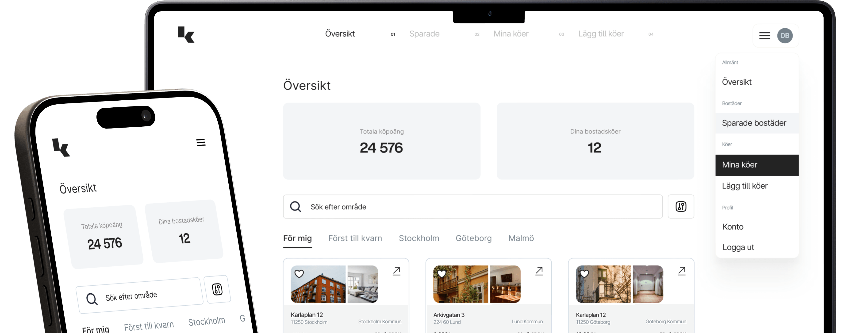The height and width of the screenshot is (333, 868).
Task: Open Mina köer in the top navigation
Action: coord(511,34)
